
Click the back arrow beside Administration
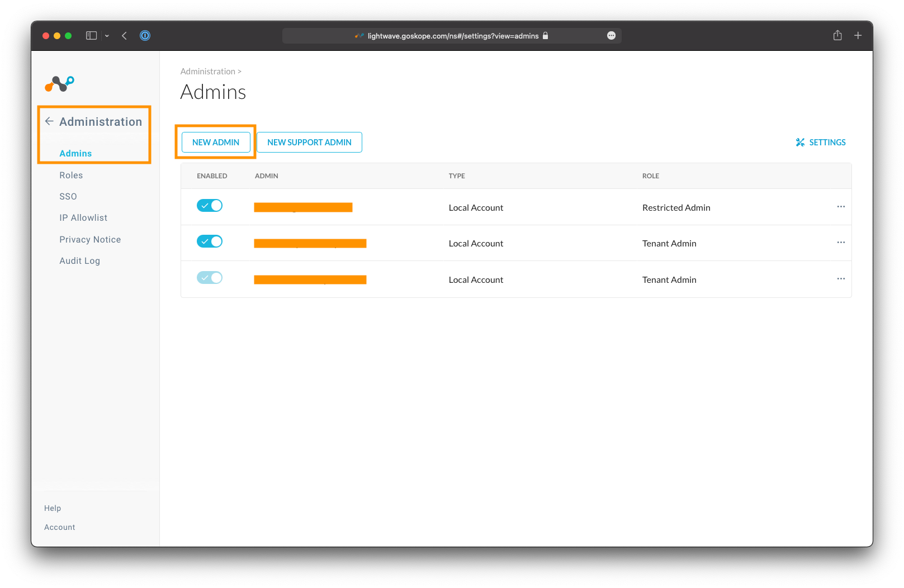(x=49, y=121)
